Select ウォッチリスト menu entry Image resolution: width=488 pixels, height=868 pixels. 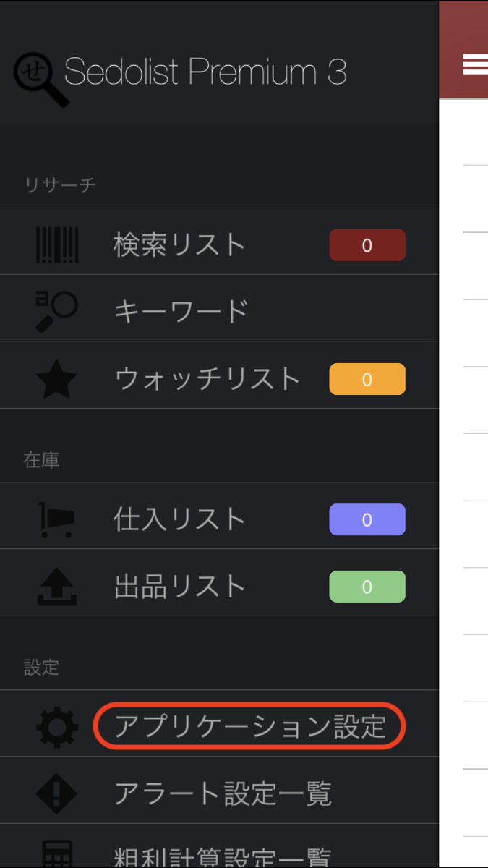point(207,379)
